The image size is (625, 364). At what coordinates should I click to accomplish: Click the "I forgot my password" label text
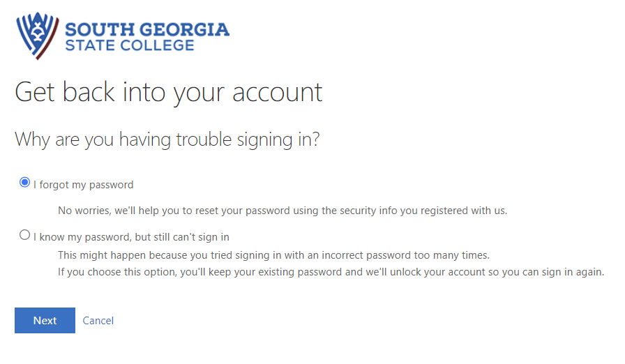(x=83, y=185)
